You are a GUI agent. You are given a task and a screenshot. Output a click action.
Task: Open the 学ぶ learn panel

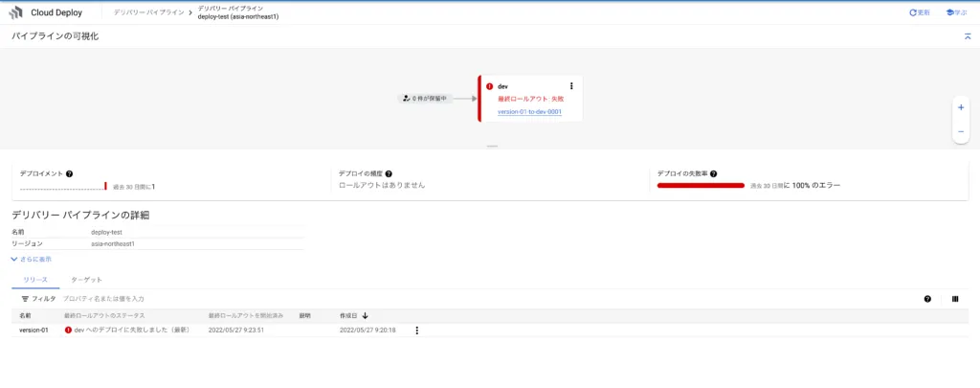coord(956,12)
